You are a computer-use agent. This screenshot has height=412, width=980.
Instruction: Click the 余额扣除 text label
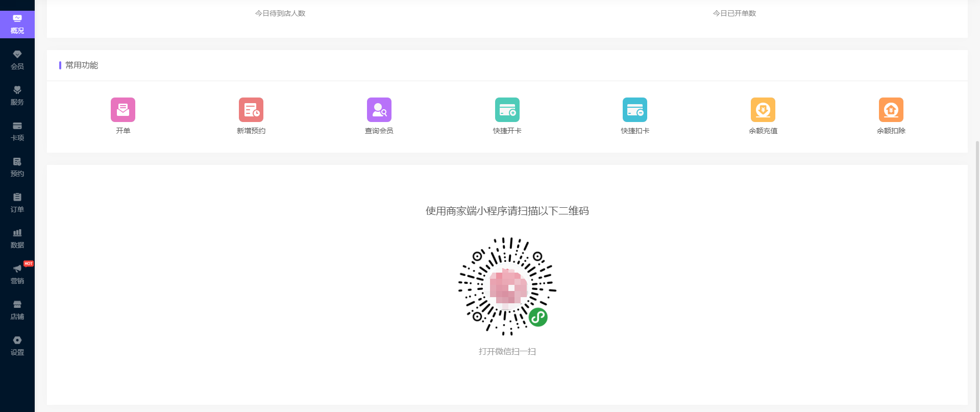click(891, 131)
